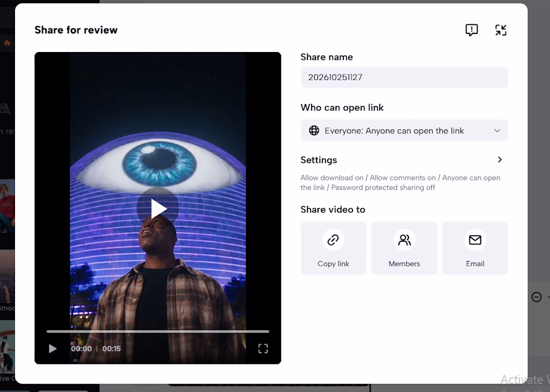Enter fullscreen video preview

click(263, 348)
